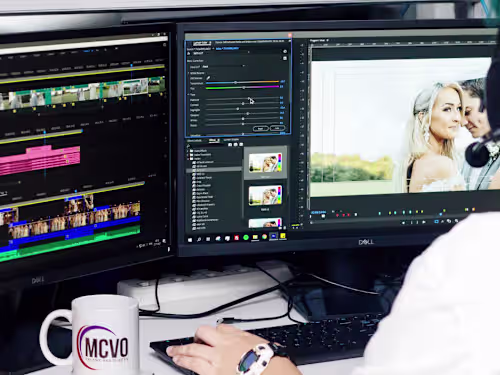This screenshot has height=375, width=500.
Task: Toggle the bypass icon at Lumetri panel top right
Action: coord(285,51)
